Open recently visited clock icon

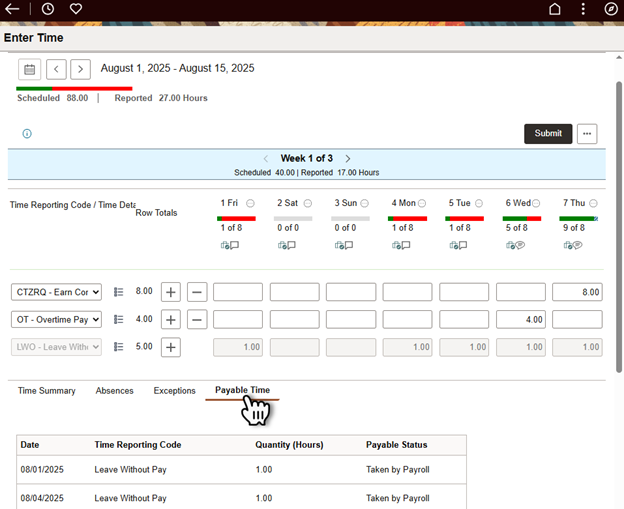pos(48,9)
